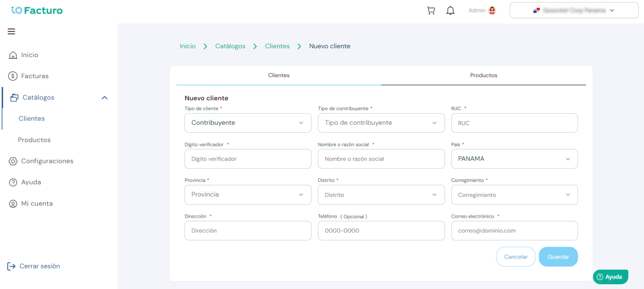Click the Admin label in header
This screenshot has height=289, width=644.
pos(477,10)
